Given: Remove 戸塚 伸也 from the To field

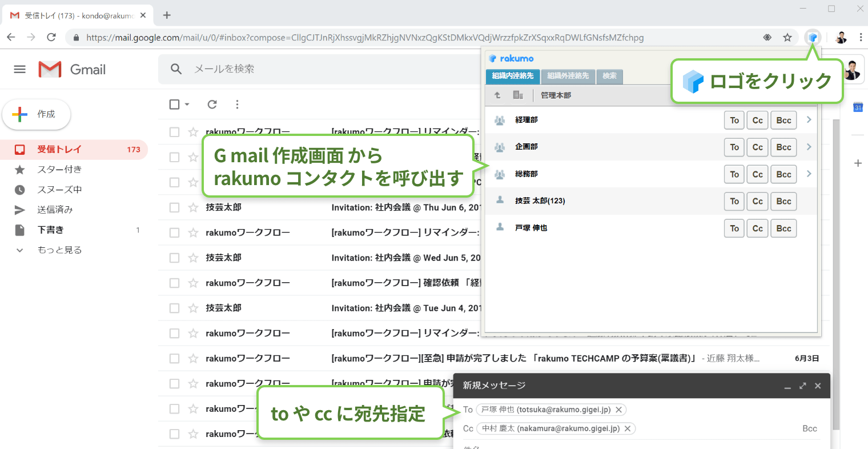Looking at the screenshot, I should click(x=619, y=410).
